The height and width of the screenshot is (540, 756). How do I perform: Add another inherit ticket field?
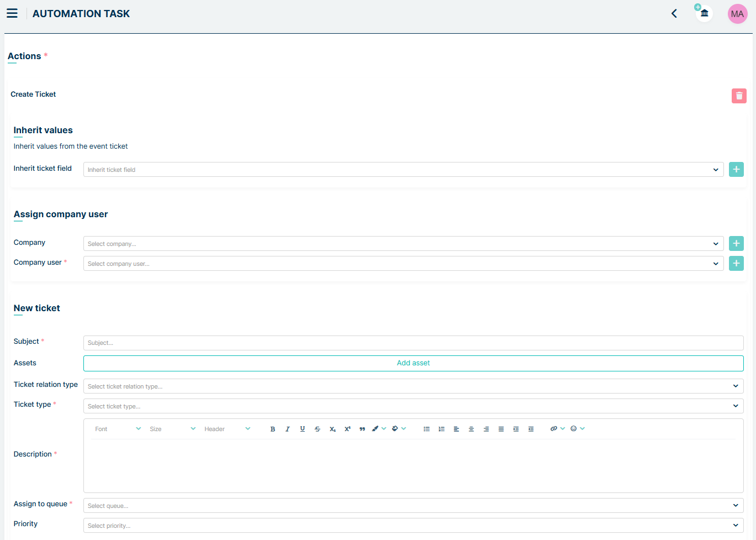[736, 170]
